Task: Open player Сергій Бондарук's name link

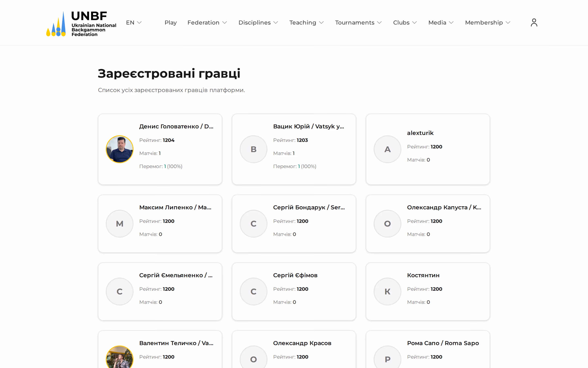Action: point(309,207)
